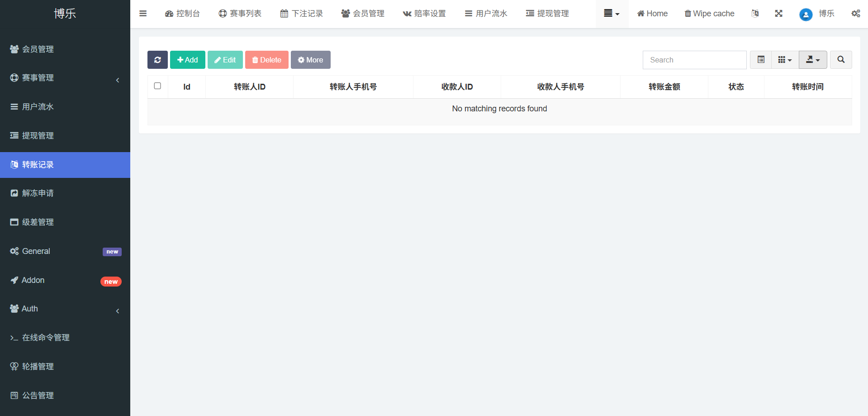Open settings gears icon at top right
The image size is (868, 416).
pos(855,14)
